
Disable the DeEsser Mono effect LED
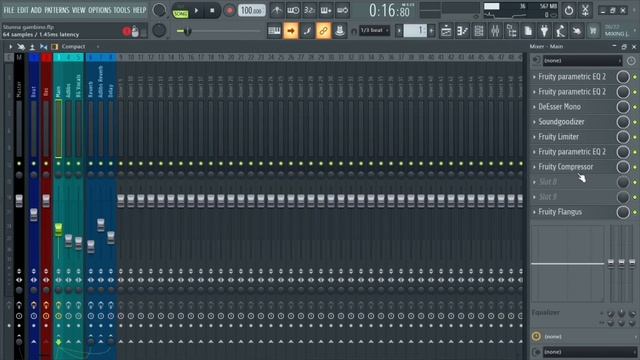(x=635, y=107)
